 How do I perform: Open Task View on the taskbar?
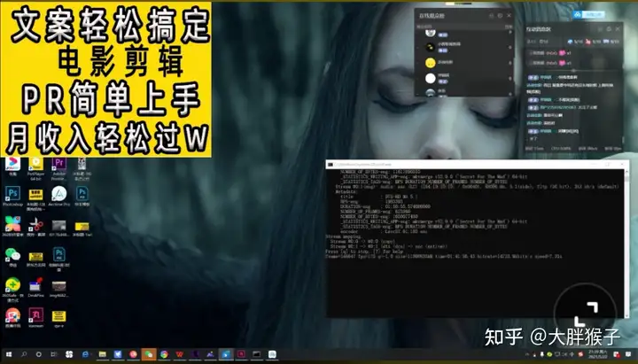[53, 354]
